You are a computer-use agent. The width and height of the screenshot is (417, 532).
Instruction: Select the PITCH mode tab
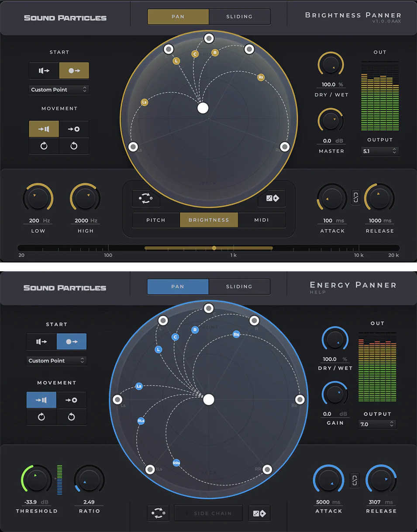coord(156,220)
